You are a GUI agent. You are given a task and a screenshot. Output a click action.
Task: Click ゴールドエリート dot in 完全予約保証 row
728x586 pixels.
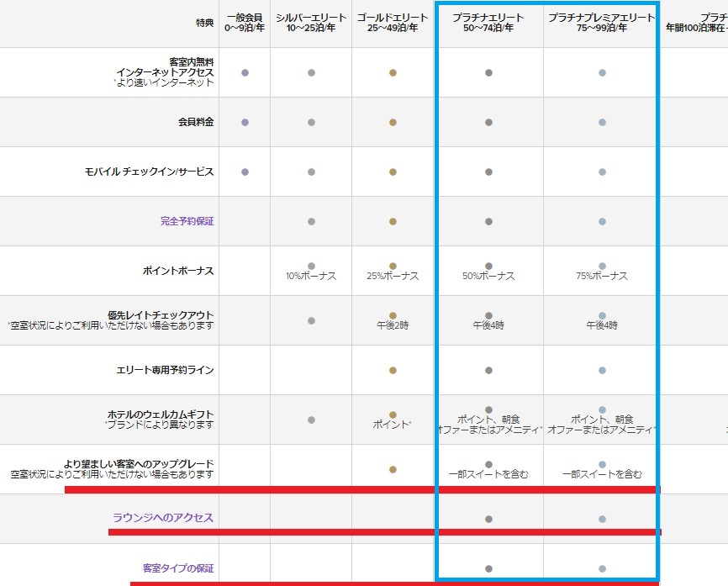pyautogui.click(x=393, y=221)
